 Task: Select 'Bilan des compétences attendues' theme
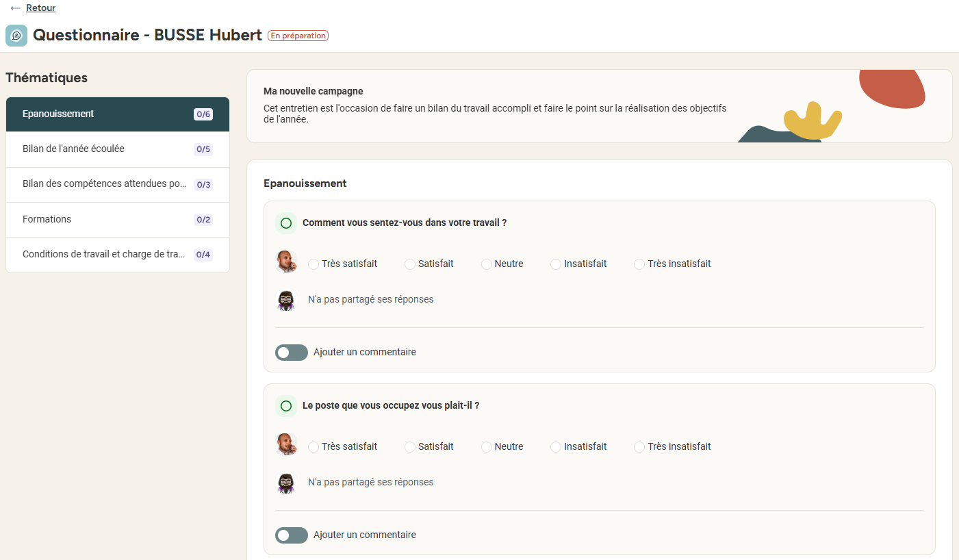[118, 185]
